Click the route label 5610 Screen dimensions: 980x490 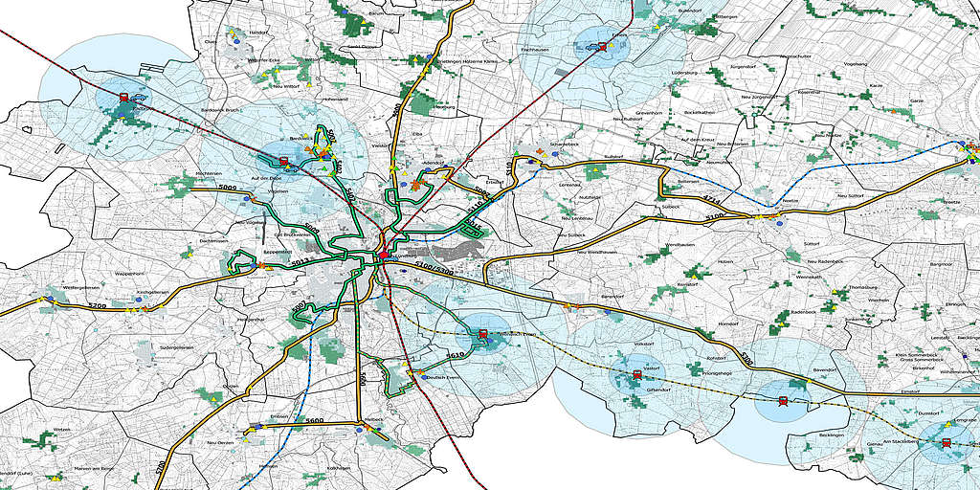tap(455, 355)
